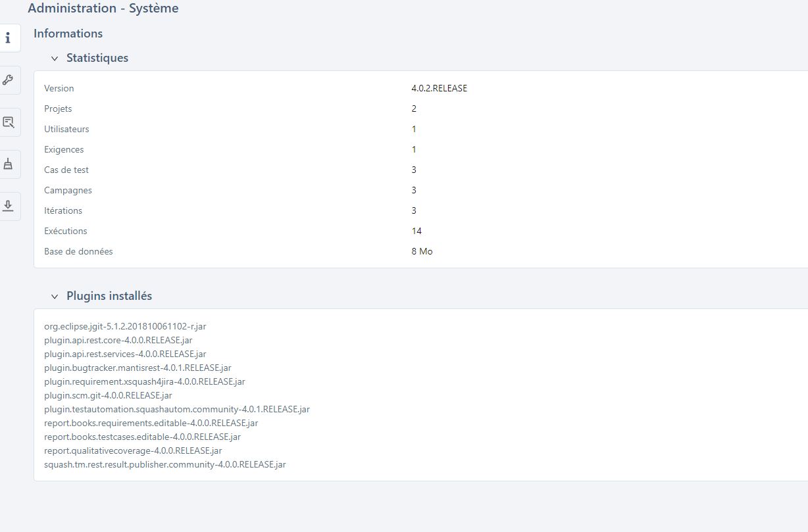The height and width of the screenshot is (532, 808).
Task: Click the Plugins installés section title
Action: pos(109,296)
